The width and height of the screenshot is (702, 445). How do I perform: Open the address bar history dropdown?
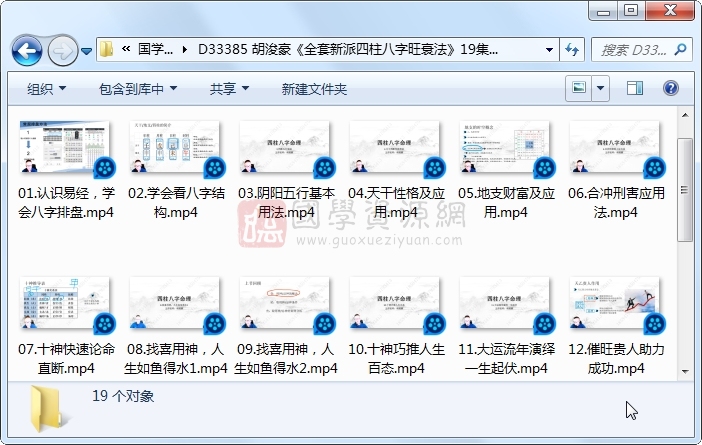tap(549, 49)
